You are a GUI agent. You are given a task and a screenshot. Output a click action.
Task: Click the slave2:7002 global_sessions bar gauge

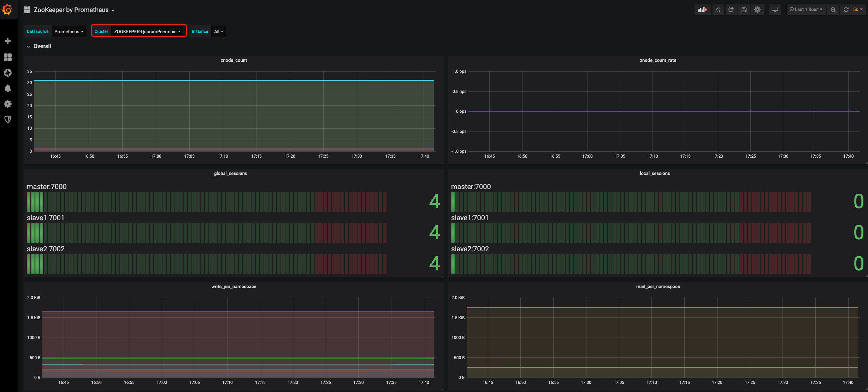pyautogui.click(x=207, y=264)
